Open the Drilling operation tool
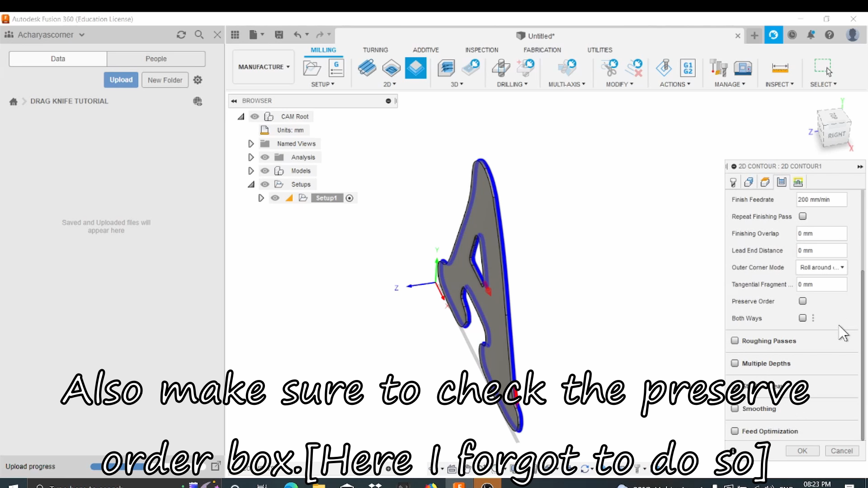Image resolution: width=868 pixels, height=488 pixels. [500, 68]
